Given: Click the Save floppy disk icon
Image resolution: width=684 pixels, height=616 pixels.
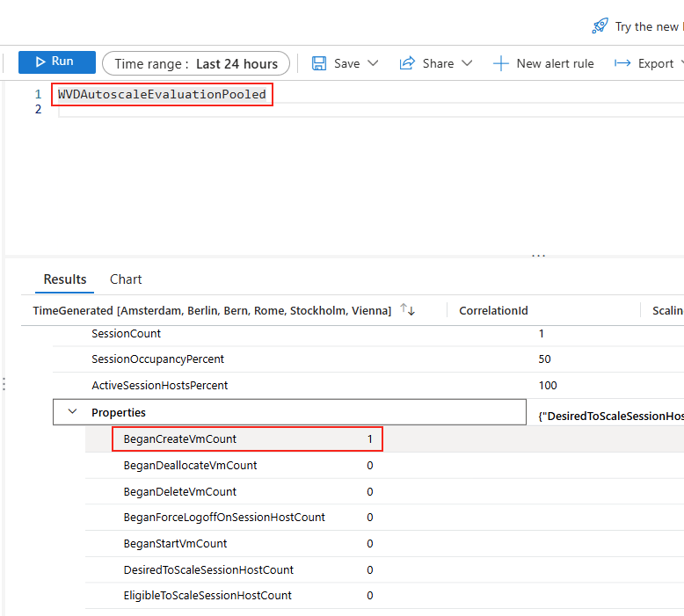Looking at the screenshot, I should pos(319,63).
